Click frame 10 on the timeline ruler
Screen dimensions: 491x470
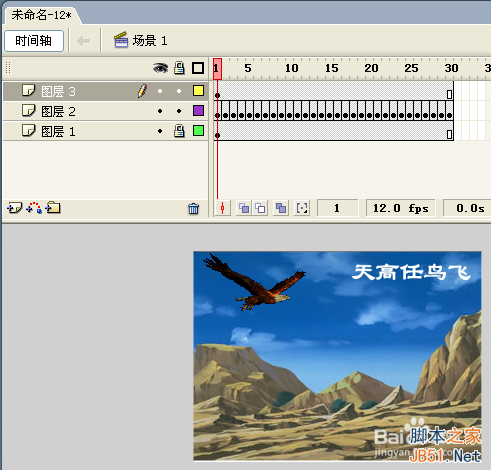click(x=291, y=68)
